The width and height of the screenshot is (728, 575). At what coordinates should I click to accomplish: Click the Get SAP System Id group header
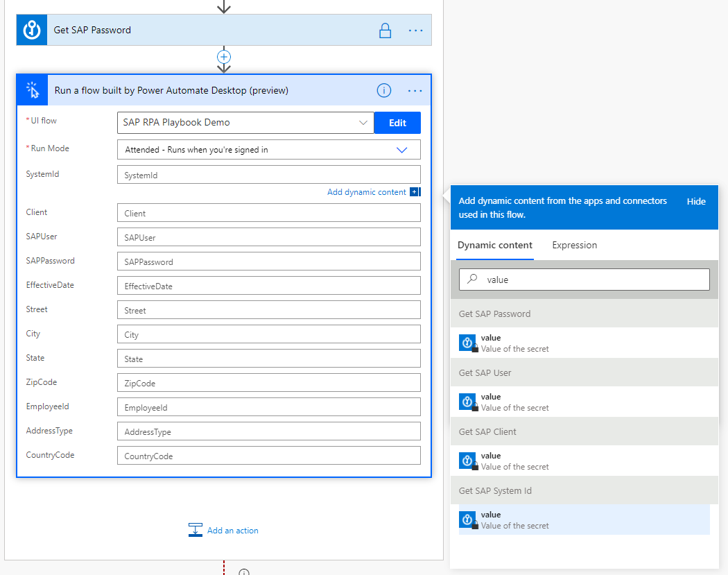[584, 490]
